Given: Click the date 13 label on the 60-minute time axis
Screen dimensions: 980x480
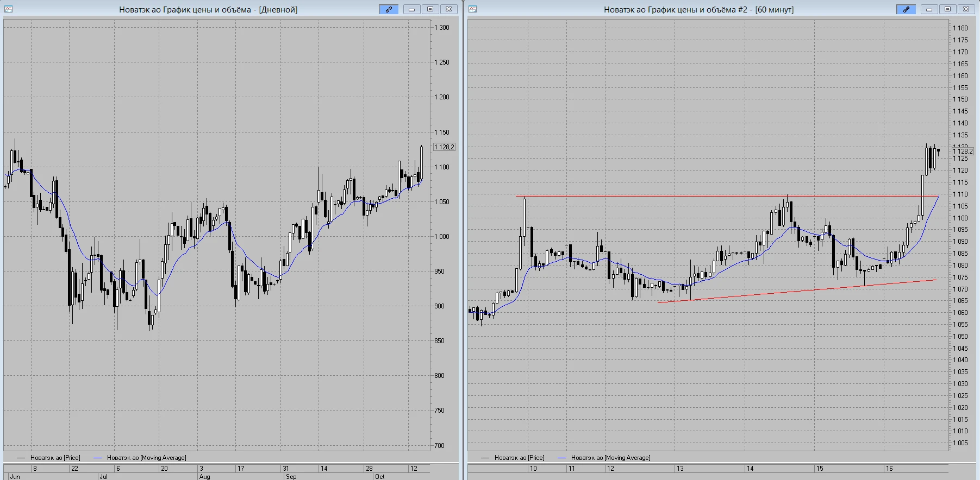Looking at the screenshot, I should [680, 468].
